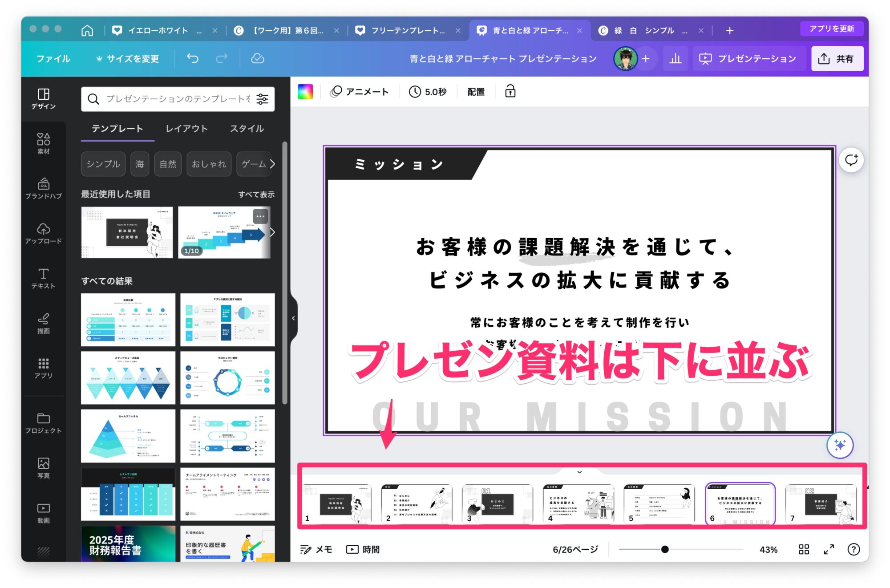
Task: Switch to the レイアウト tab
Action: tap(186, 129)
